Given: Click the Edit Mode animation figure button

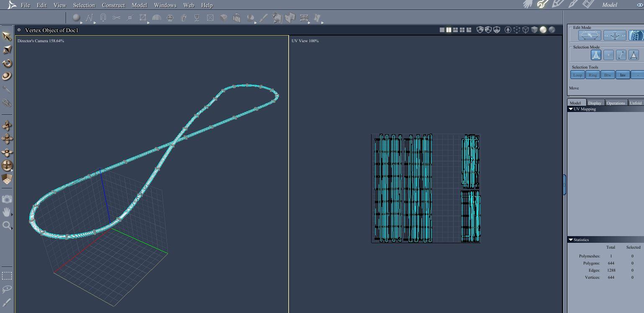Looking at the screenshot, I should 615,36.
